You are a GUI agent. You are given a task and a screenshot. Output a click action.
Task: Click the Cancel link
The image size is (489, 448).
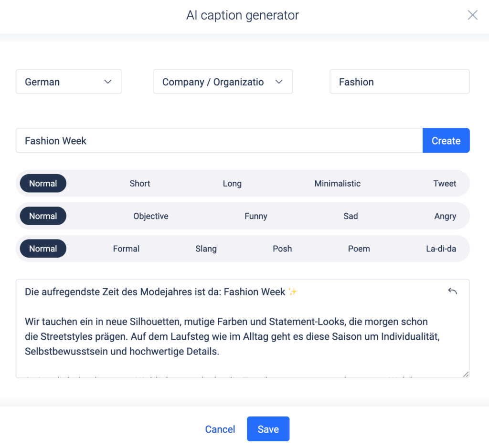220,429
